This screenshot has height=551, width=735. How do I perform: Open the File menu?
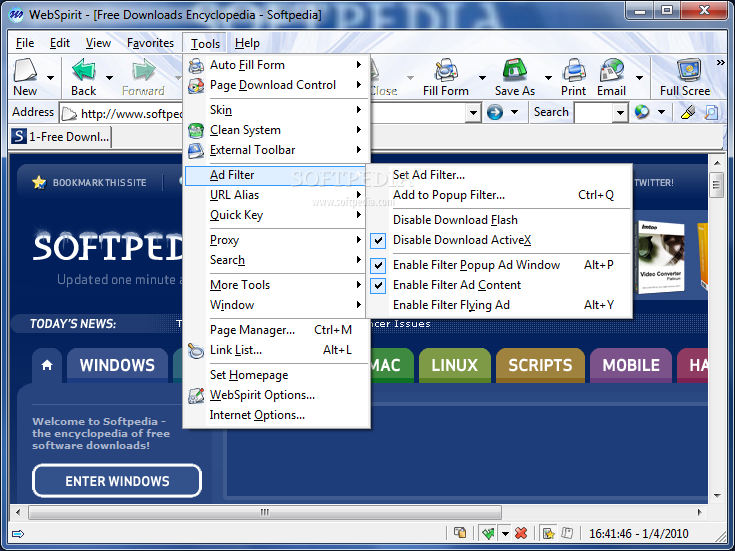tap(25, 43)
